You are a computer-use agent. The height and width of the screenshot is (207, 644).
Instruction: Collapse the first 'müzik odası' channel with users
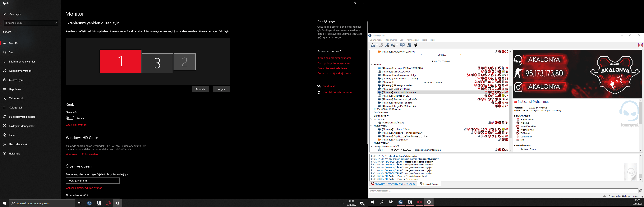point(371,126)
